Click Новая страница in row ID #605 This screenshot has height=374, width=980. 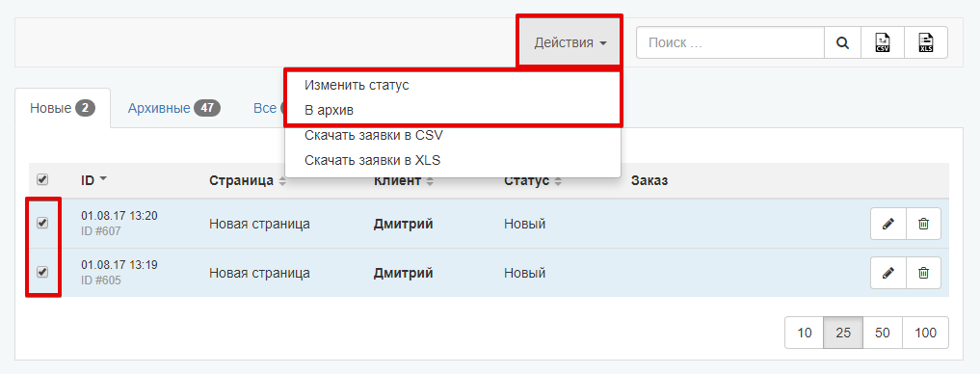click(259, 274)
